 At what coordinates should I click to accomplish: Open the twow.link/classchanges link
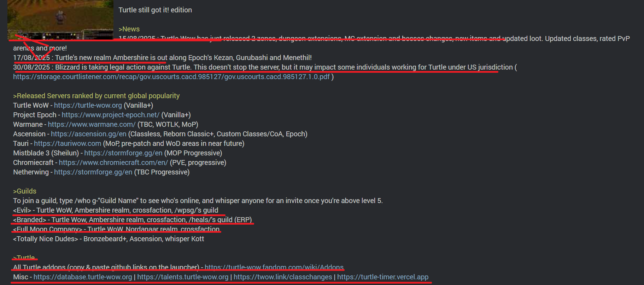click(x=283, y=277)
